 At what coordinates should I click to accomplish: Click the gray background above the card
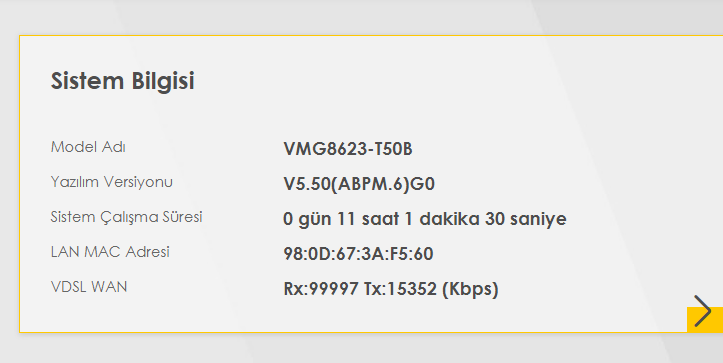tap(362, 17)
